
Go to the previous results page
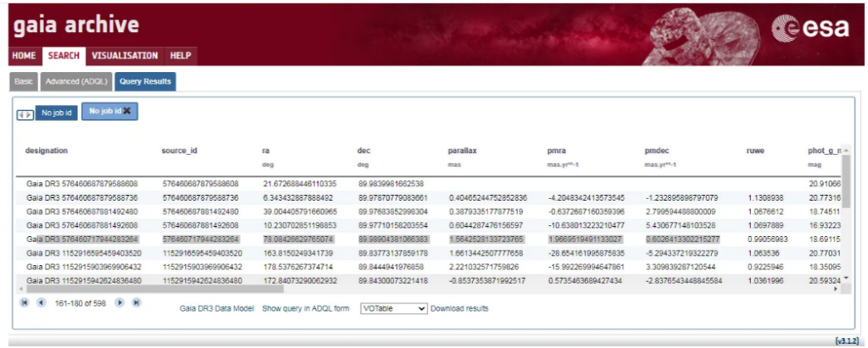click(x=41, y=302)
